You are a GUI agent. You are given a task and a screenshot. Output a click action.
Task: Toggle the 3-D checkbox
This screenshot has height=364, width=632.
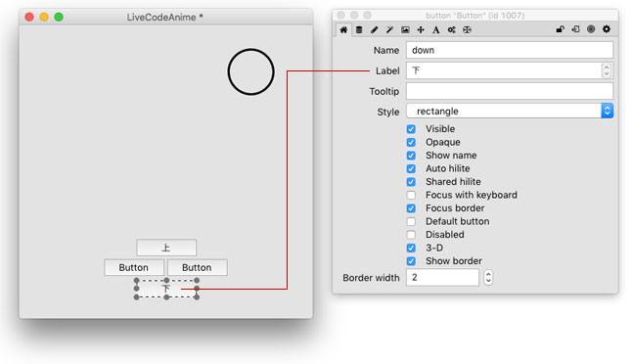pyautogui.click(x=411, y=248)
